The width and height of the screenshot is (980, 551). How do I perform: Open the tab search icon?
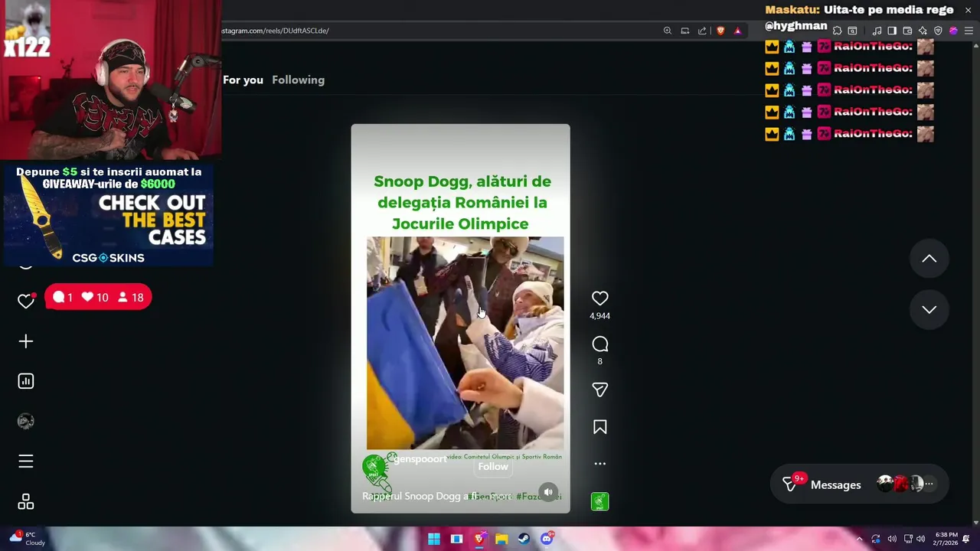852,31
